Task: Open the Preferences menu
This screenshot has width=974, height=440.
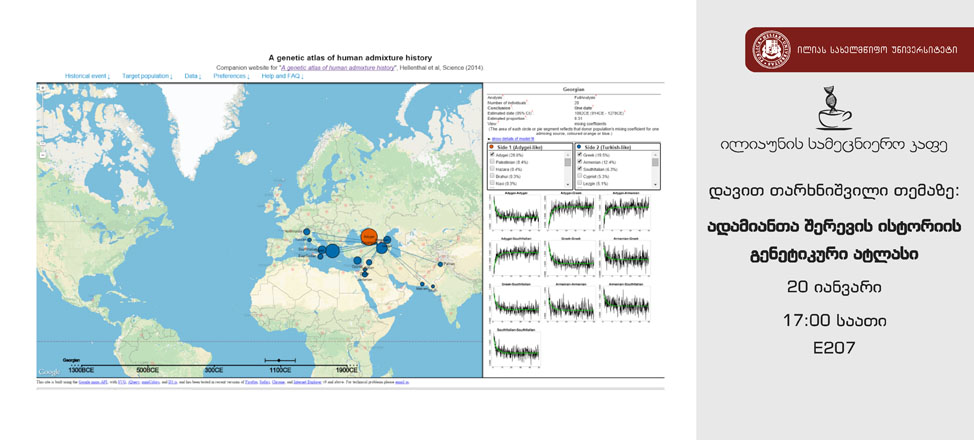Action: click(232, 75)
